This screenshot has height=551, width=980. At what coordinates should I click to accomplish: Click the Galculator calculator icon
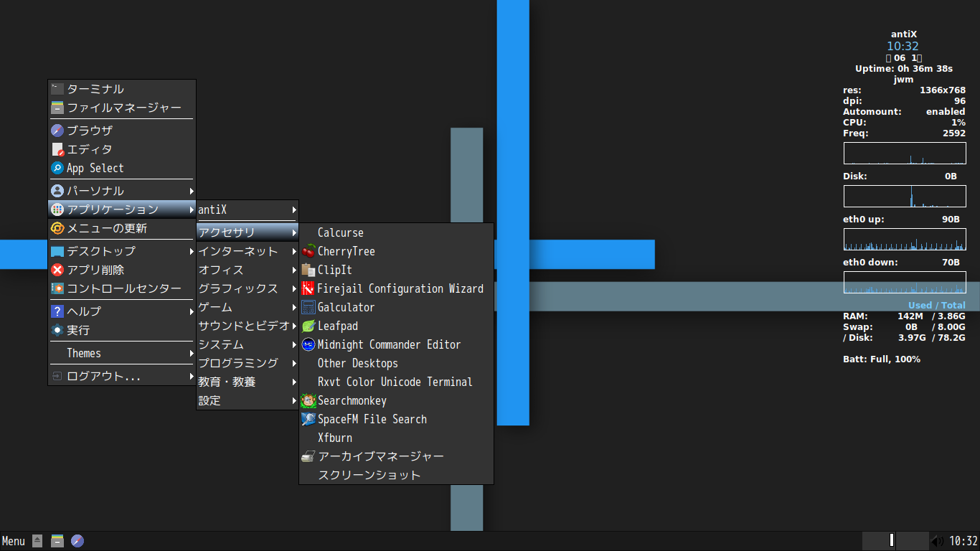308,307
